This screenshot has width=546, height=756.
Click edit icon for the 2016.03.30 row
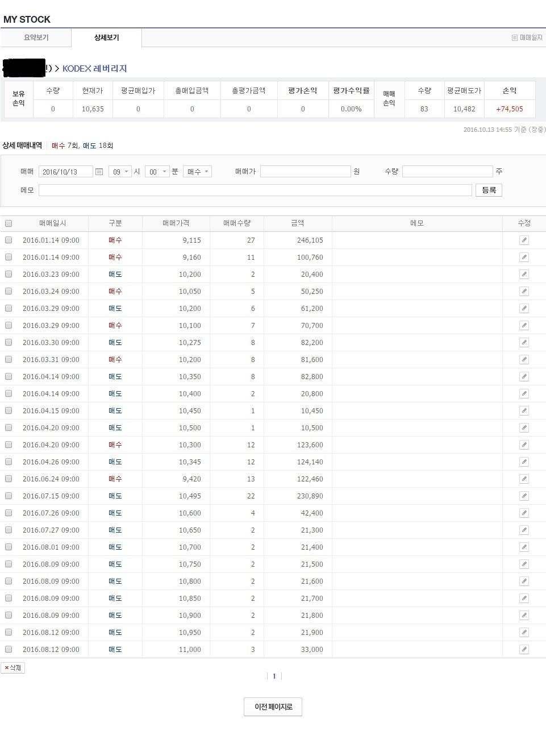(524, 343)
